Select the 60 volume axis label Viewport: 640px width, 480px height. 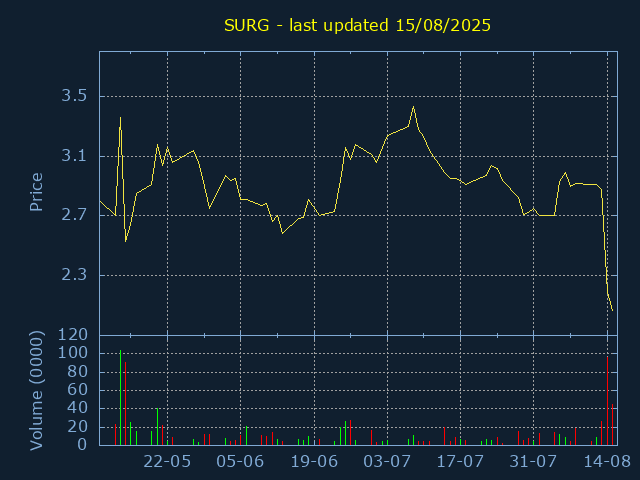[78, 389]
